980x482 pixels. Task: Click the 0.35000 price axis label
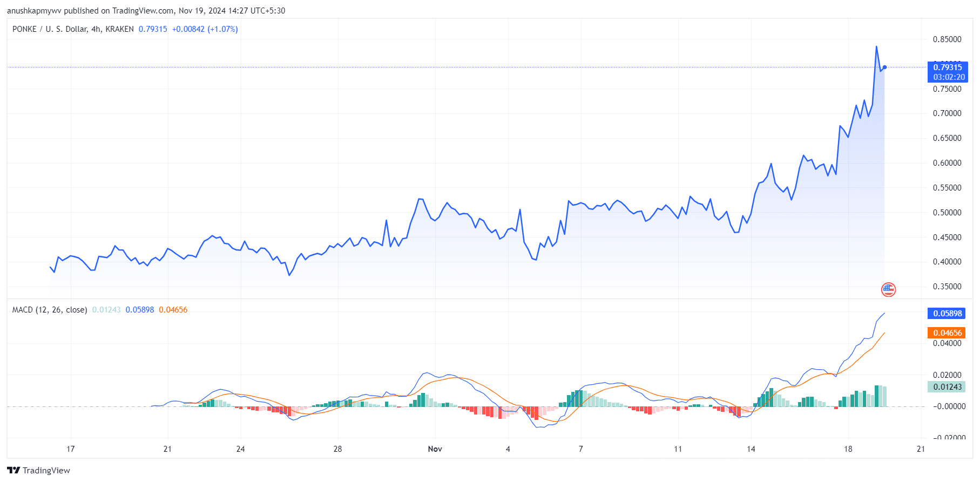[947, 287]
